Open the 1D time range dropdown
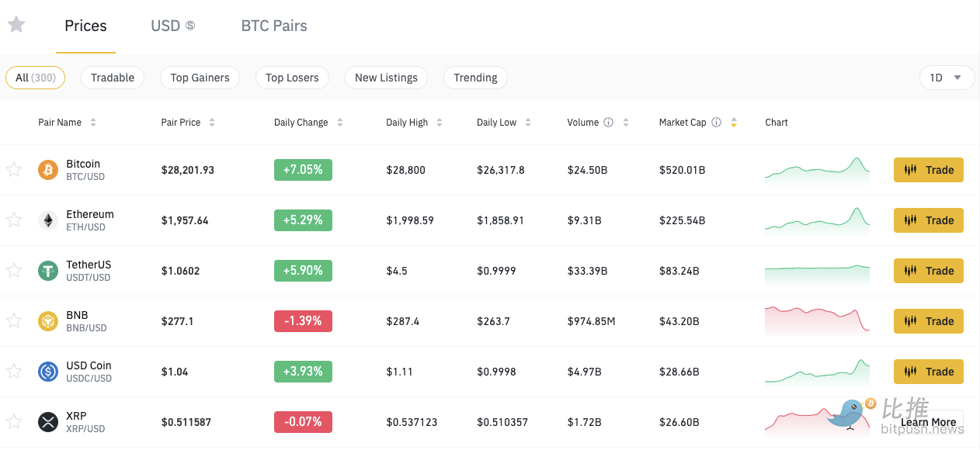 tap(946, 78)
